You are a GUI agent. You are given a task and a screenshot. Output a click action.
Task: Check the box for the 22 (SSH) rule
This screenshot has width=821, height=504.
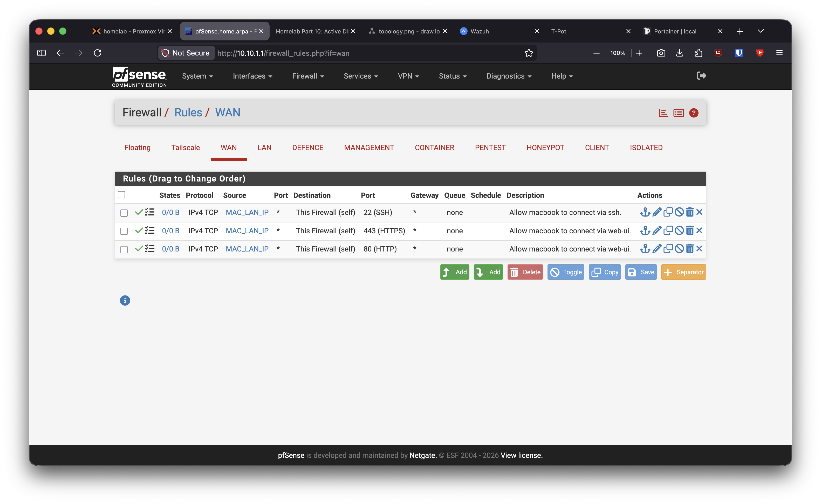tap(124, 213)
